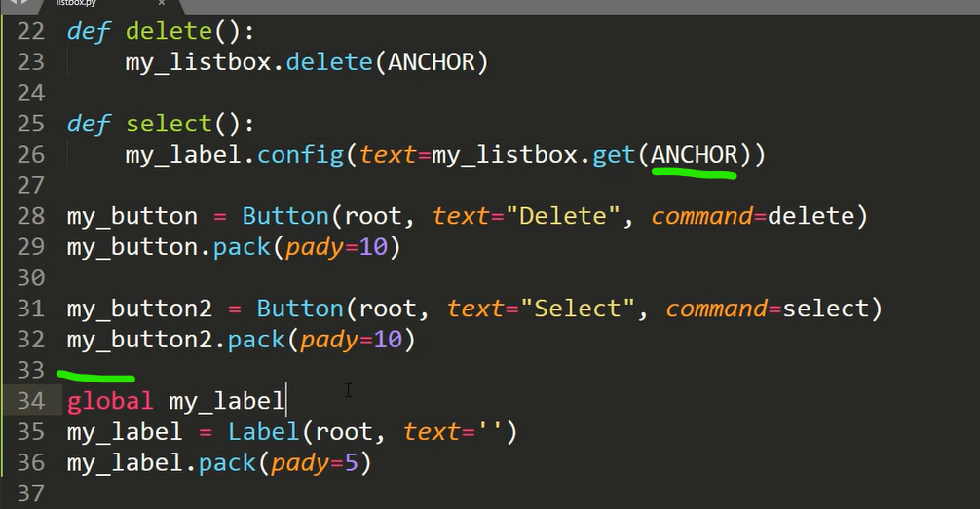Click the def keyword on line 25
The width and height of the screenshot is (980, 509).
coord(89,124)
